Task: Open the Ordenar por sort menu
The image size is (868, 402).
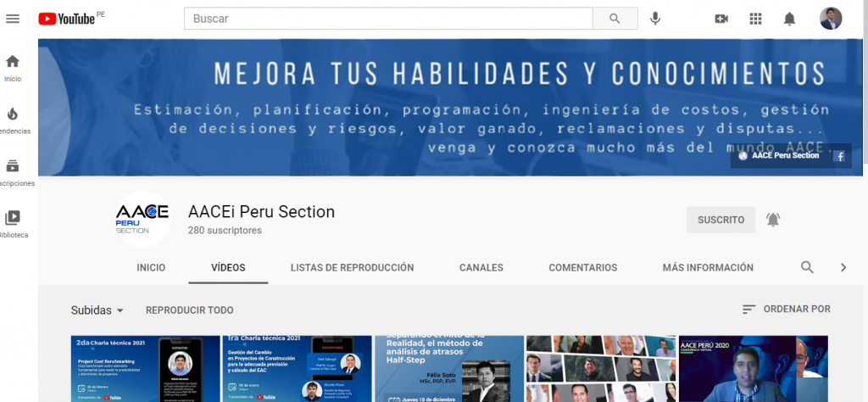Action: (x=786, y=309)
